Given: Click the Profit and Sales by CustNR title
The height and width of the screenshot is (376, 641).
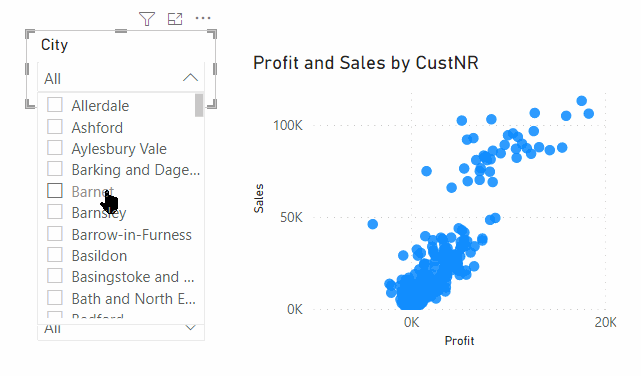Looking at the screenshot, I should pyautogui.click(x=366, y=63).
